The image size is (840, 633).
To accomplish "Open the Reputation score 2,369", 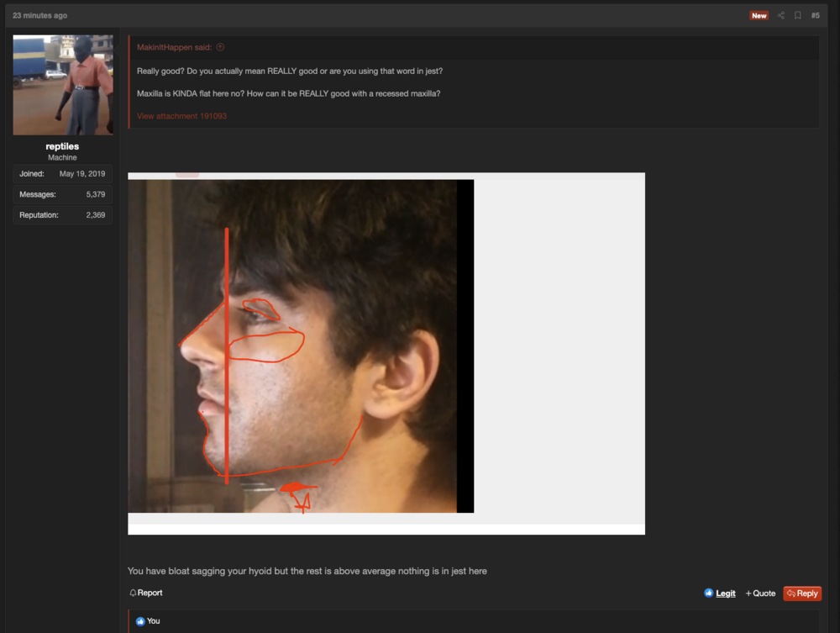I will click(x=95, y=215).
